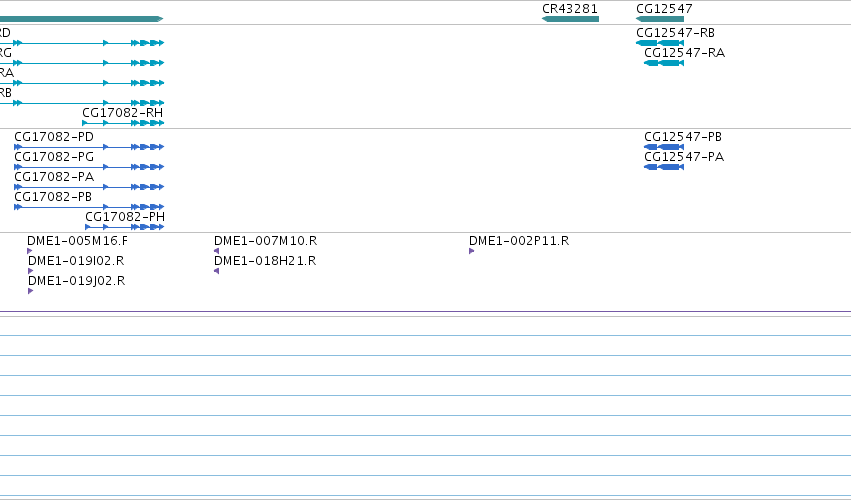Viewport: 851px width, 500px height.
Task: Click the DME1-007M10.R purple arrow marker
Action: (217, 251)
